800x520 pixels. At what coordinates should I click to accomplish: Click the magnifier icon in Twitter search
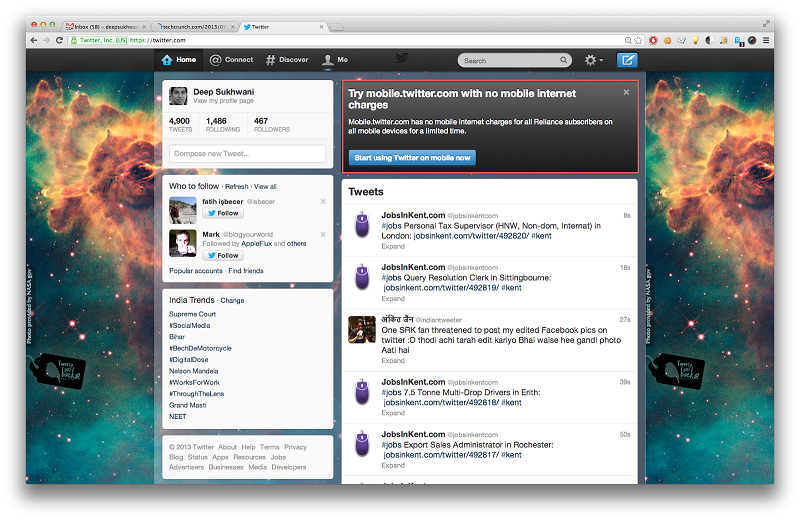pos(565,60)
